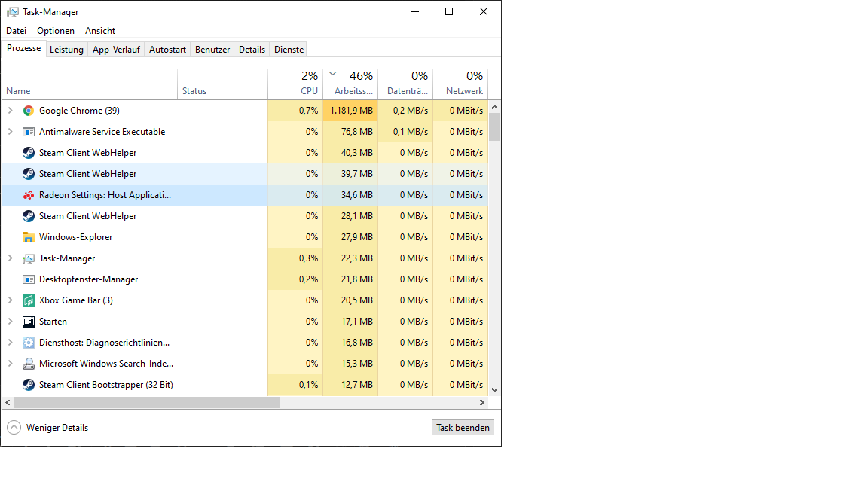Click the Desktopfenster-Manager icon

[28, 279]
